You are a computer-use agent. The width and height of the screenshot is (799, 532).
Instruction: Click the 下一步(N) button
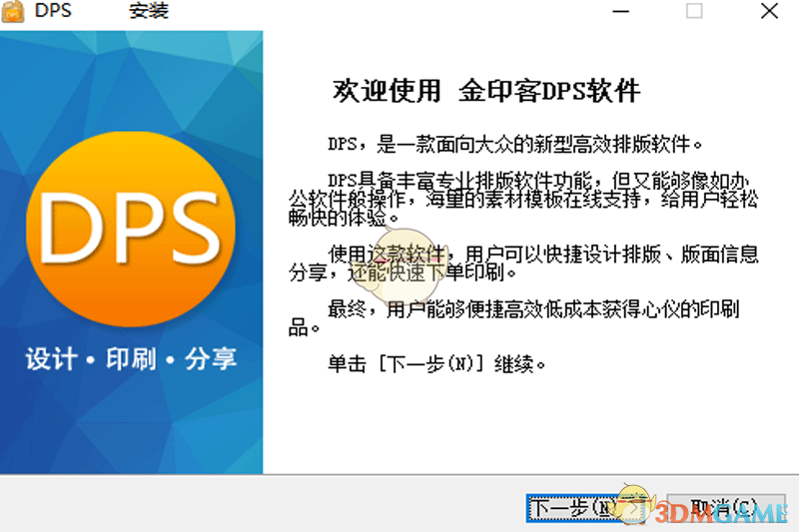(x=584, y=508)
